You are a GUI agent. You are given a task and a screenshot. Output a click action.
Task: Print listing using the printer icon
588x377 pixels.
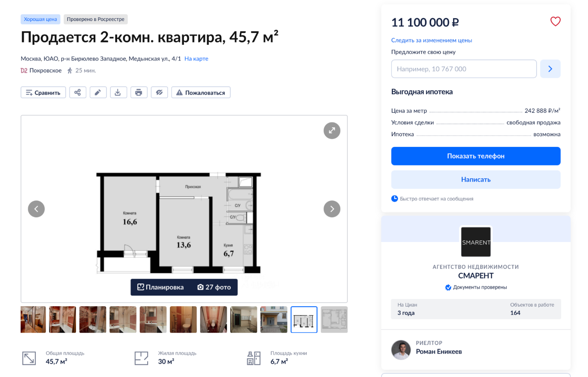tap(139, 93)
